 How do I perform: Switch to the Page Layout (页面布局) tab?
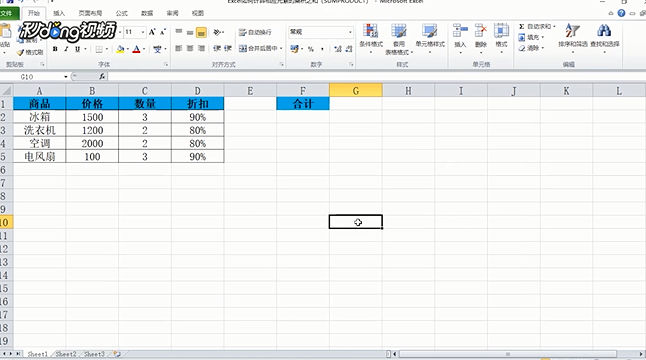pyautogui.click(x=90, y=13)
